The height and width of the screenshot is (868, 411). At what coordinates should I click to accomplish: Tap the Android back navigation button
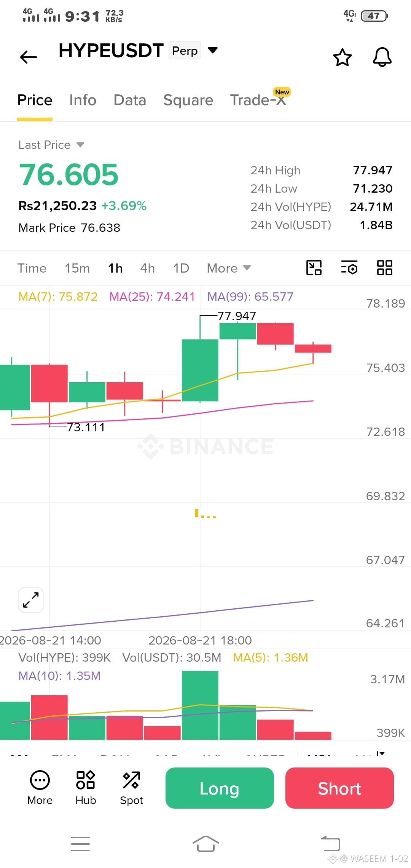tap(330, 843)
